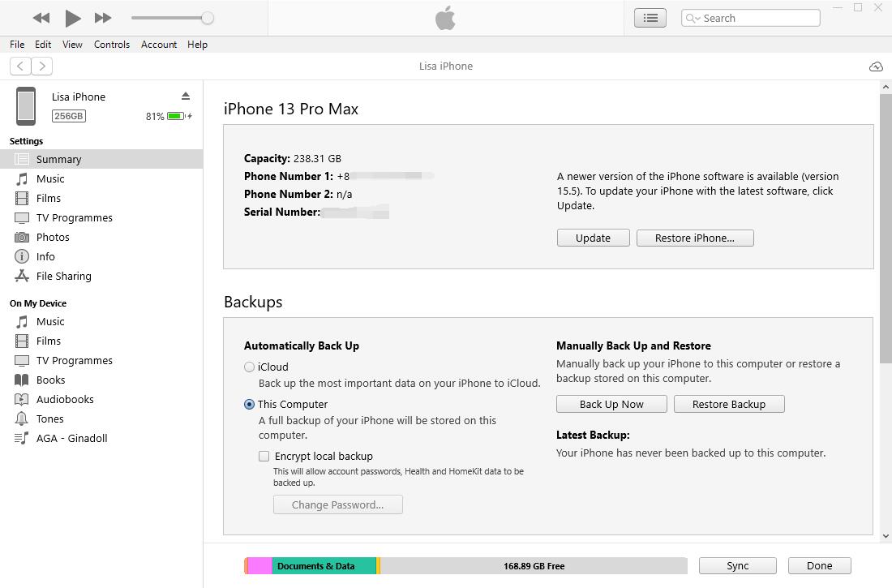The width and height of the screenshot is (892, 588).
Task: Click the battery level icon
Action: pos(176,116)
